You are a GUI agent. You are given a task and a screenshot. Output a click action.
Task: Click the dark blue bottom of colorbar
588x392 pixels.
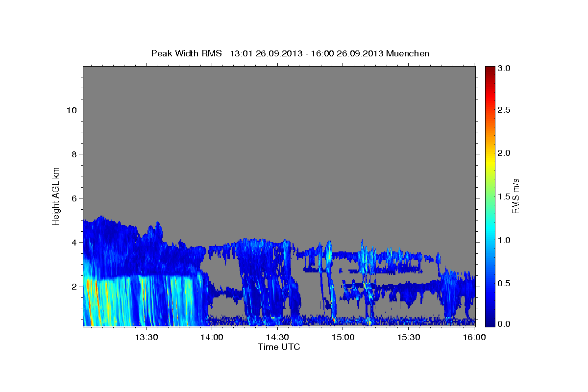pyautogui.click(x=490, y=322)
